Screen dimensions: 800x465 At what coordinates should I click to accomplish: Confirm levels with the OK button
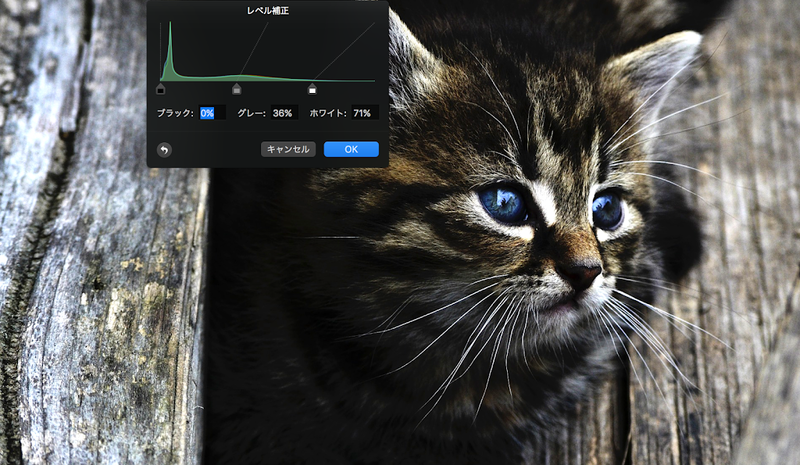351,149
